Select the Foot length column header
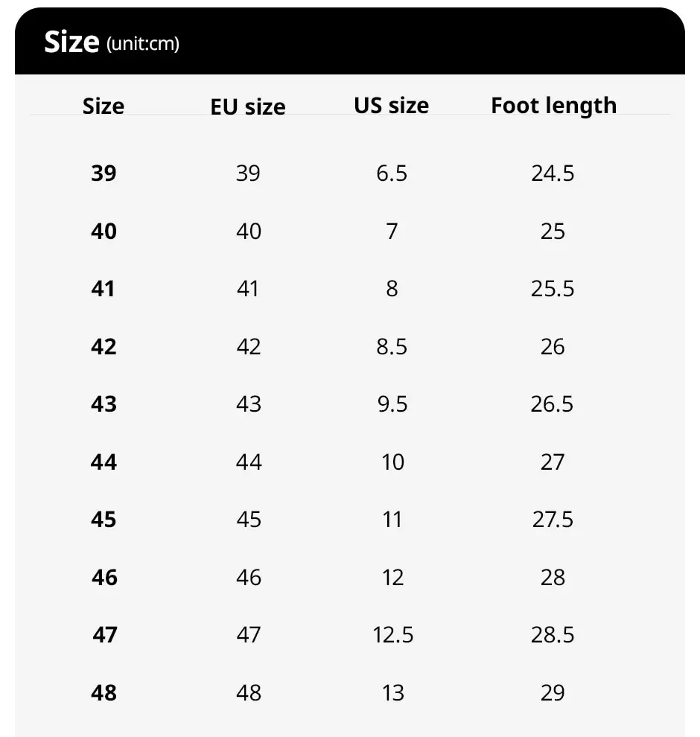This screenshot has height=737, width=700. coord(553,106)
